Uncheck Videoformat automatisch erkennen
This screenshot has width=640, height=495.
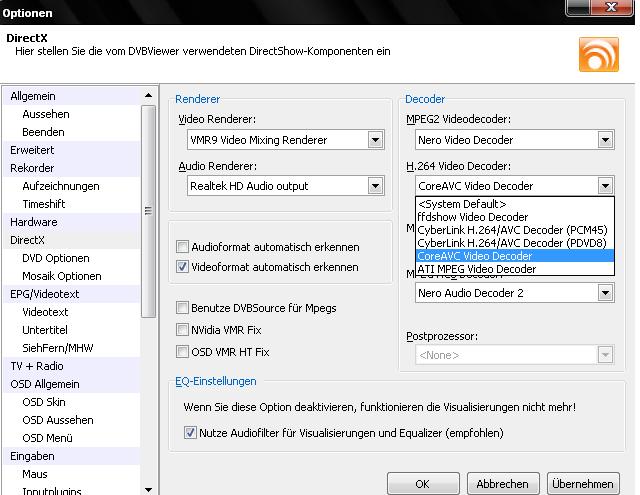pos(182,267)
